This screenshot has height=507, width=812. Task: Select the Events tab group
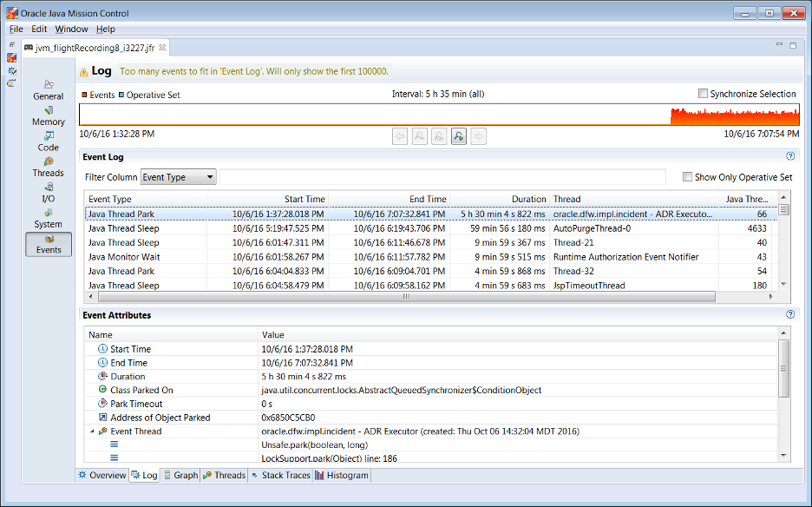coord(49,244)
